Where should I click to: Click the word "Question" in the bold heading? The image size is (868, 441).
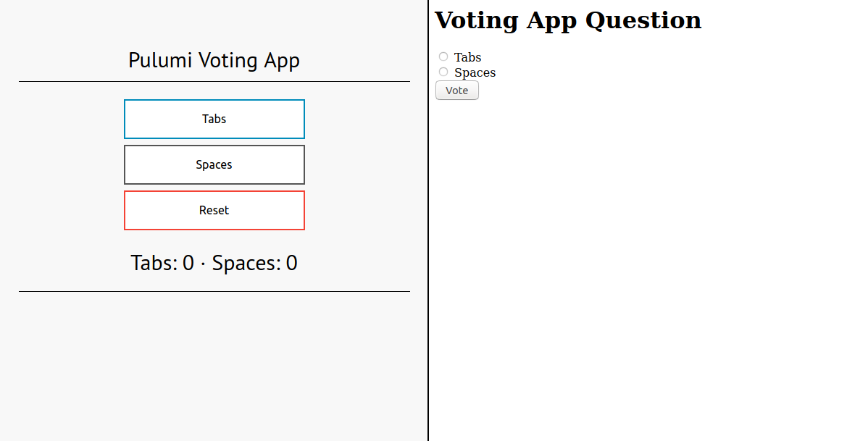point(643,21)
